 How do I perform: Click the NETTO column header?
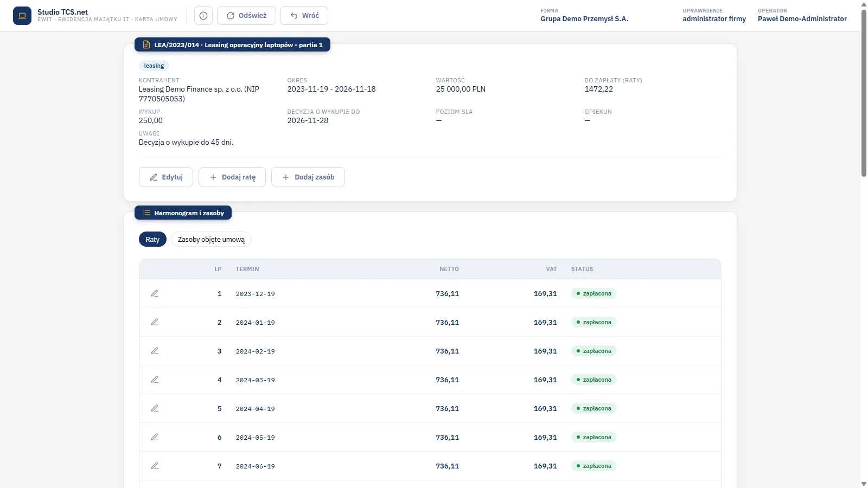click(x=449, y=269)
